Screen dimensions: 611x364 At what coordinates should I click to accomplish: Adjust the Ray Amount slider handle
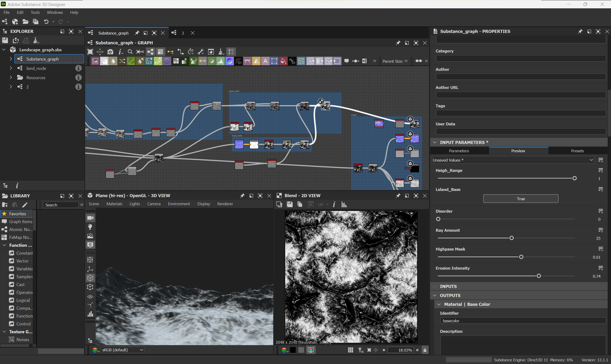pyautogui.click(x=511, y=238)
